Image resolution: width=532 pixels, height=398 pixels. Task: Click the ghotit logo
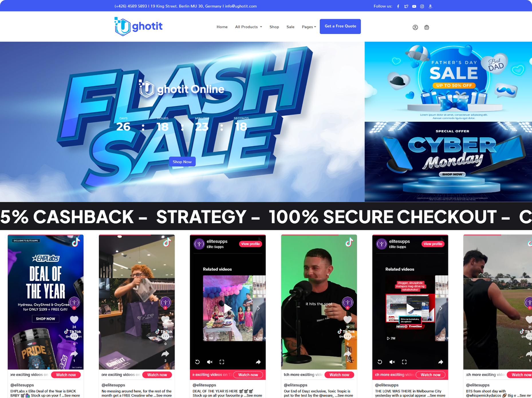[138, 26]
